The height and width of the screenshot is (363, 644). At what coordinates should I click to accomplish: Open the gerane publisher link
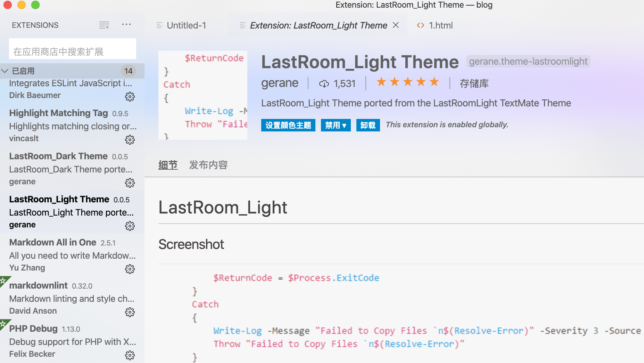[280, 83]
